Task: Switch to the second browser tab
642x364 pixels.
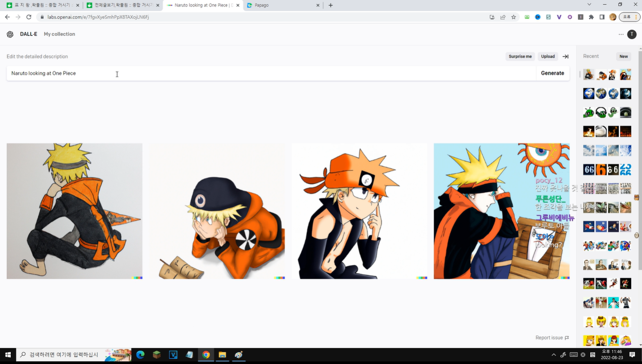Action: tap(122, 5)
